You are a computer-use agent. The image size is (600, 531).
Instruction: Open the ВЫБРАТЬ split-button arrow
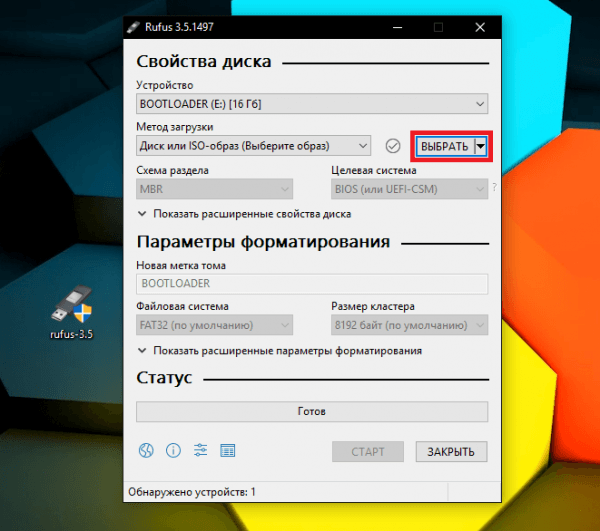click(x=480, y=146)
